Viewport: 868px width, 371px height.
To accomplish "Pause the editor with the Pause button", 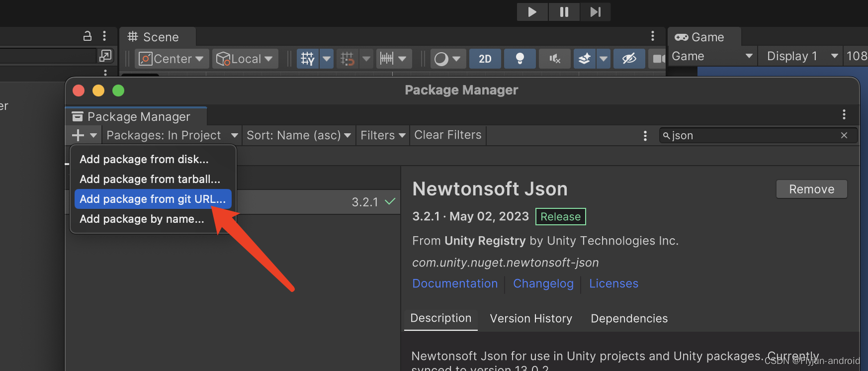I will (x=564, y=12).
